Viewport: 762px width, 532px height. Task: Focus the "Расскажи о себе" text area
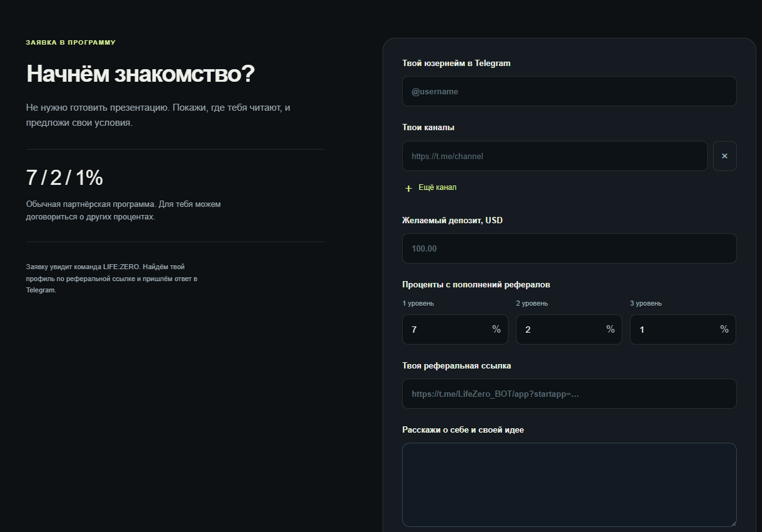(x=569, y=485)
